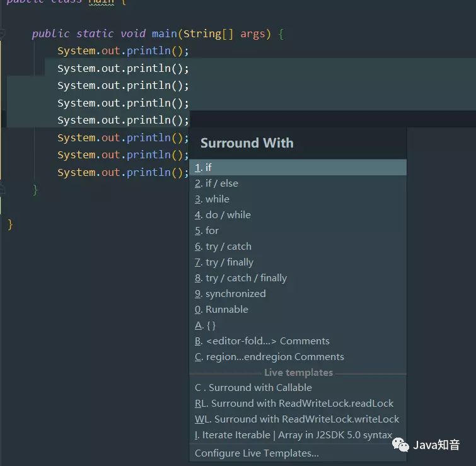
Task: Open 'Configure Live Templates...'
Action: [298, 453]
